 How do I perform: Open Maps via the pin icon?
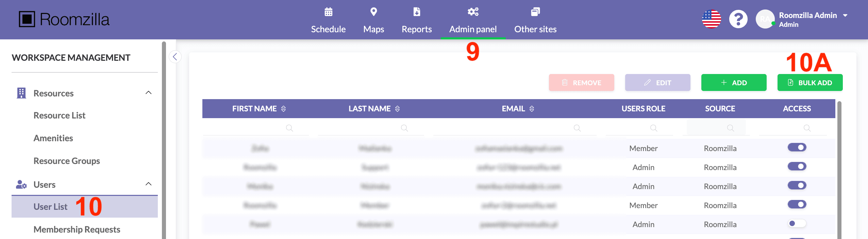pyautogui.click(x=373, y=12)
